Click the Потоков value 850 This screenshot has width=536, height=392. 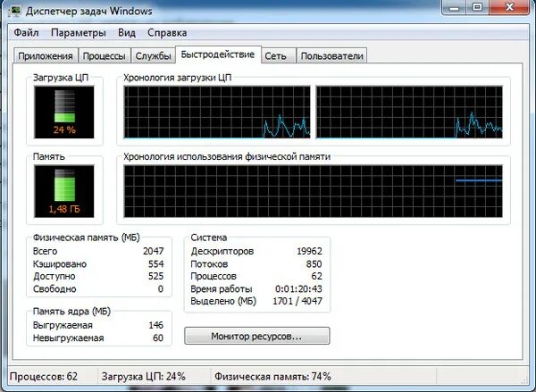pos(314,263)
